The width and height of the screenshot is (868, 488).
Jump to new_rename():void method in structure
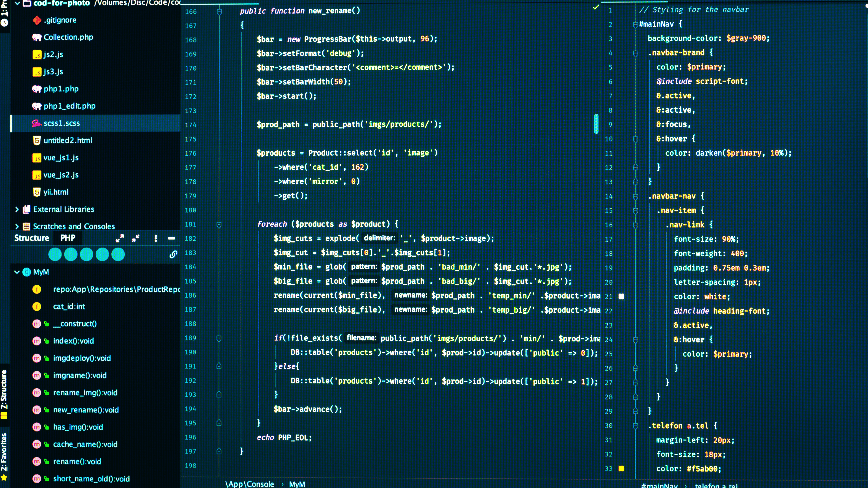tap(86, 410)
